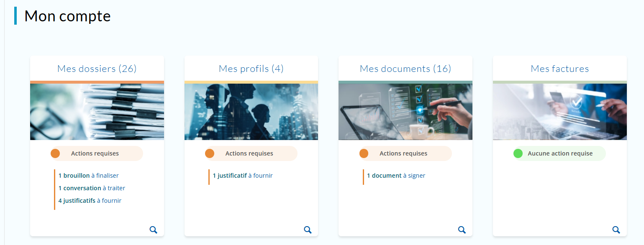This screenshot has width=644, height=245.
Task: Click the tablet checklist image
Action: click(x=405, y=112)
